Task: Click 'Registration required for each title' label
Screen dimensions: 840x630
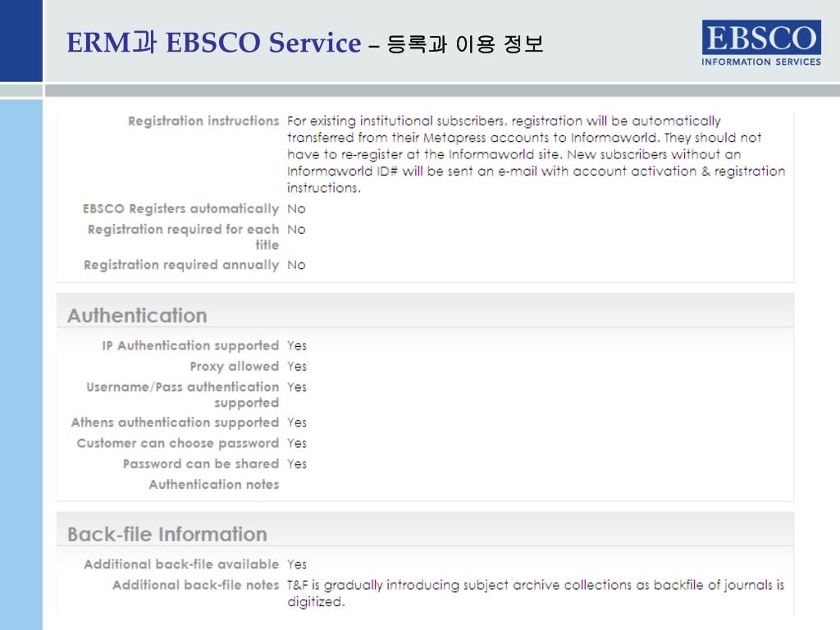Action: click(184, 237)
